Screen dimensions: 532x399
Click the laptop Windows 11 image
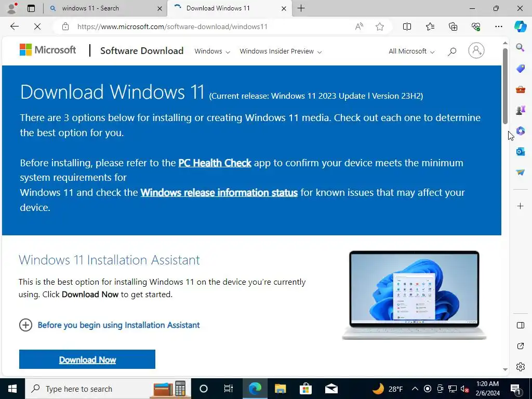(414, 295)
